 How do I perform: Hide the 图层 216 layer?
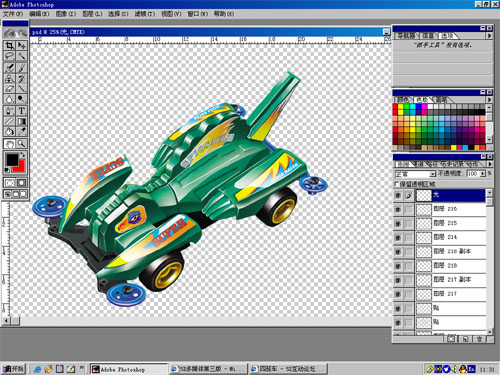pyautogui.click(x=398, y=209)
